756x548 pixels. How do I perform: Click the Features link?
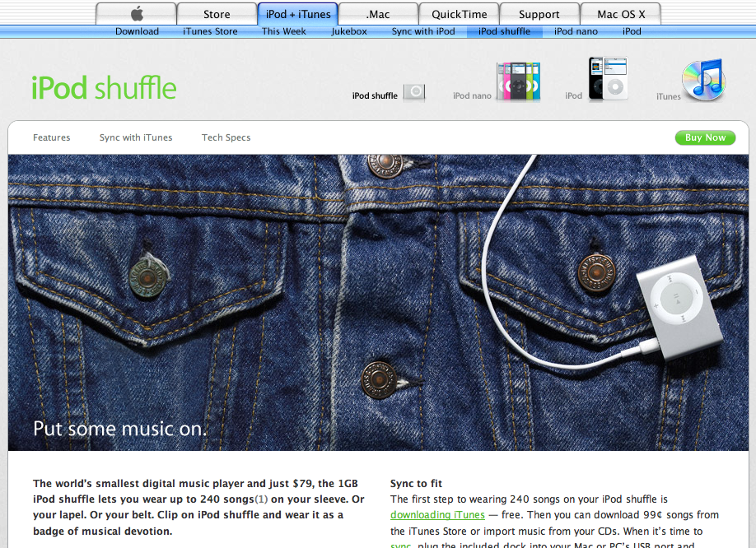(52, 137)
